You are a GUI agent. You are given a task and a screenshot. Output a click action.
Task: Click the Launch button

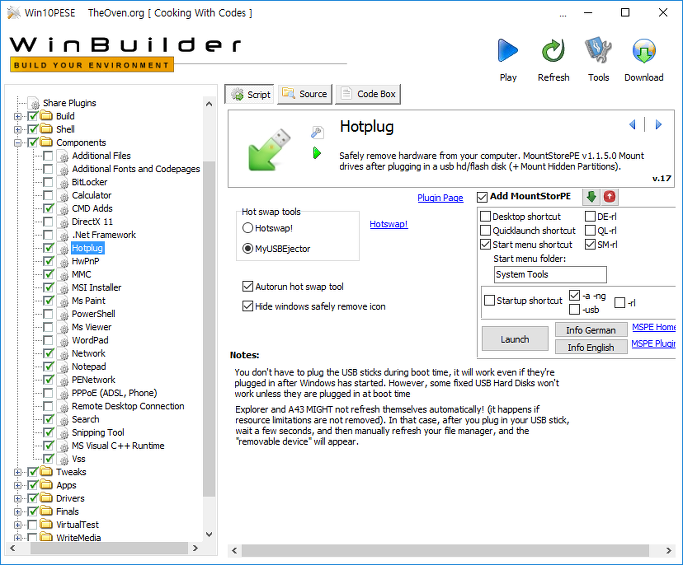pos(515,339)
